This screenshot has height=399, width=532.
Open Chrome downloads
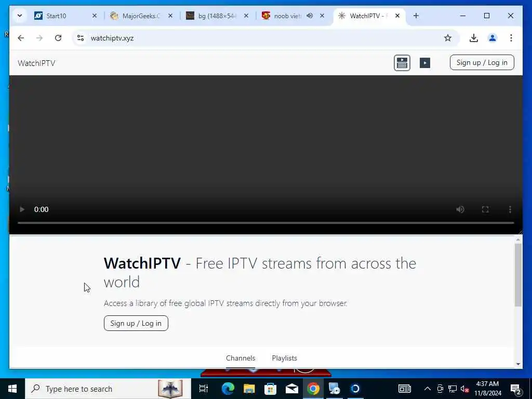[x=474, y=38]
